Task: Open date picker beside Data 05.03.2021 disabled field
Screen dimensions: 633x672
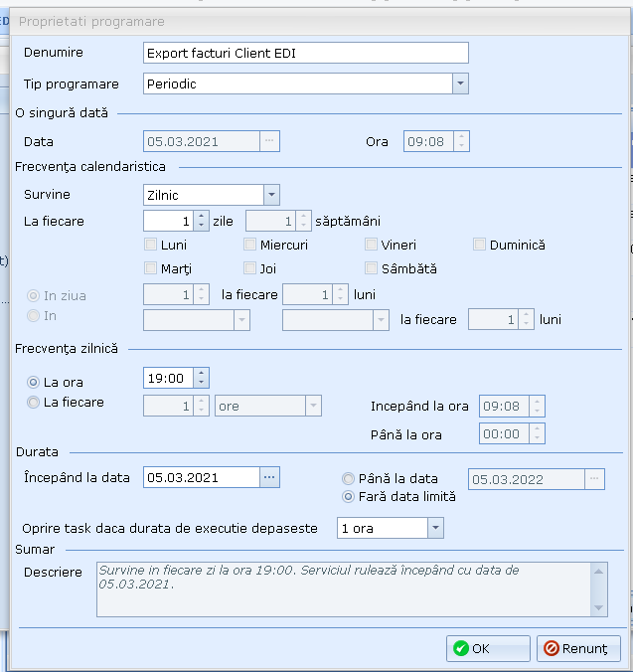Action: (x=269, y=141)
